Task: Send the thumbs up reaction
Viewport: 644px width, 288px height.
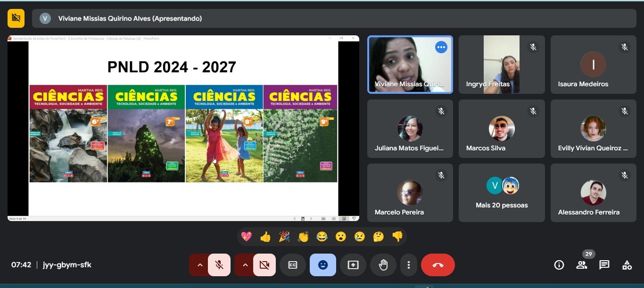Action: (265, 237)
